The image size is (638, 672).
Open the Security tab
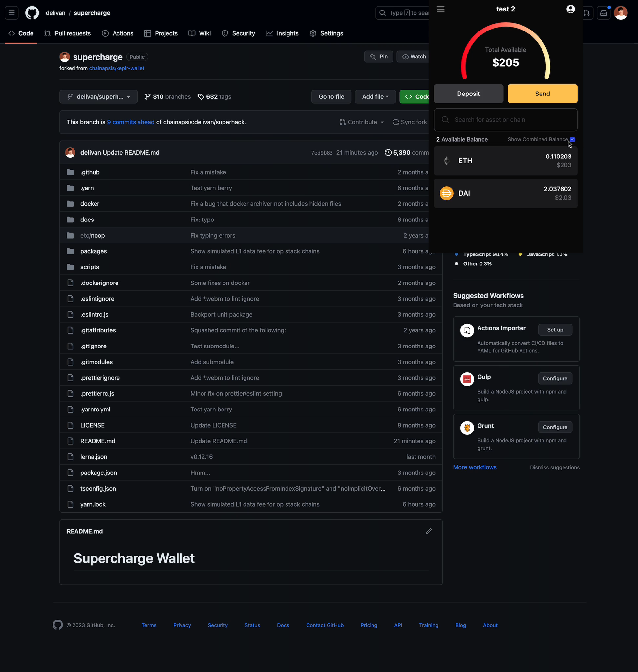point(238,33)
